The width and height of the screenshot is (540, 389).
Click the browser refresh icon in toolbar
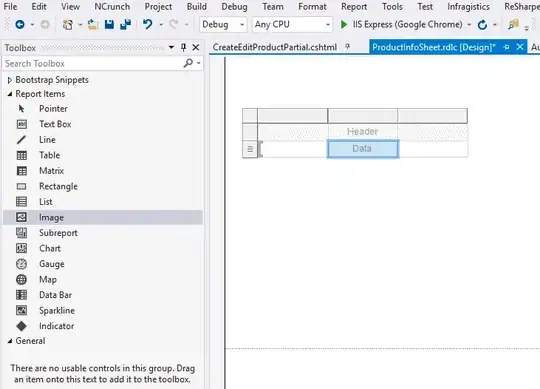[x=482, y=24]
